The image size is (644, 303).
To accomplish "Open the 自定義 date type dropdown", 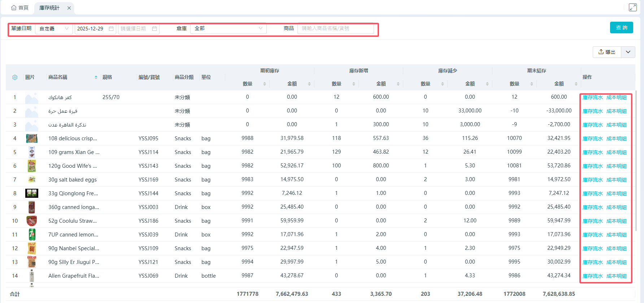I will click(x=54, y=29).
